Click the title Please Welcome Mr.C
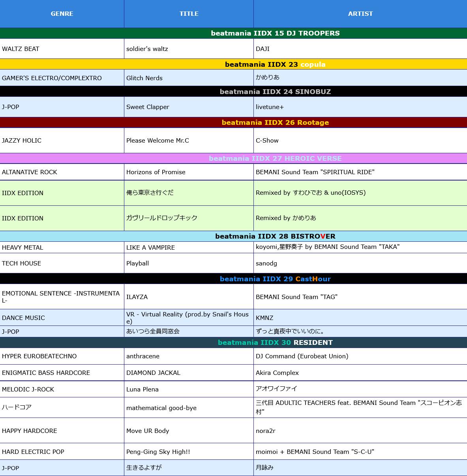467x476 pixels. tap(158, 141)
